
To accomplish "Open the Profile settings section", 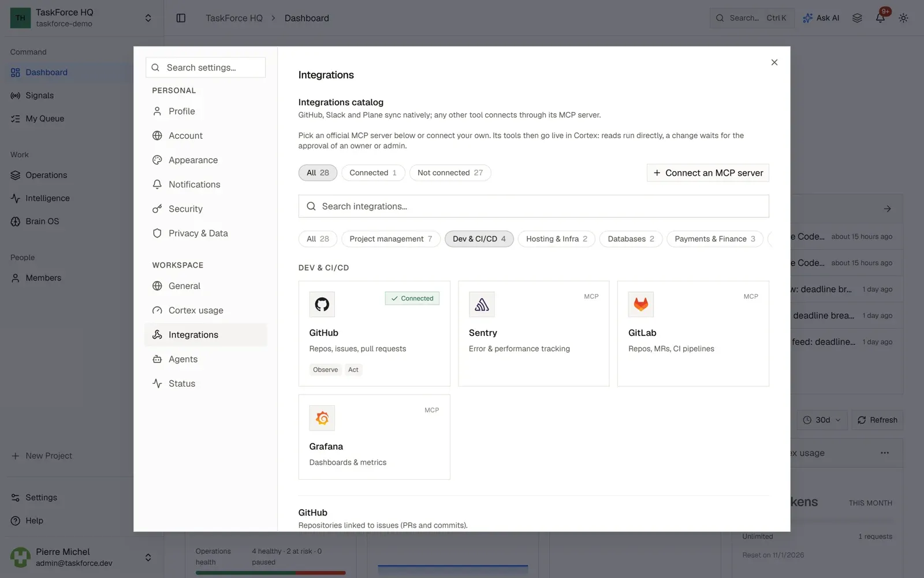I will (206, 111).
